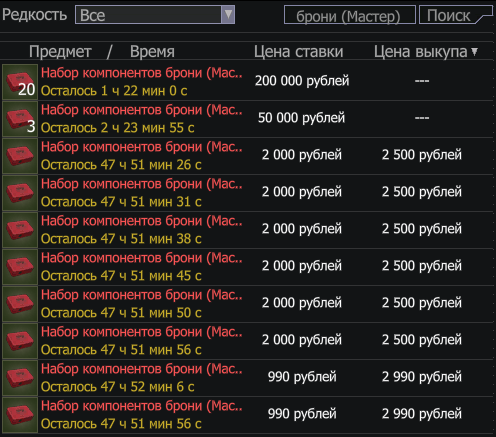Select item icon for lot ending 47 ч 52 мин 6 с
The image size is (496, 437).
tap(20, 378)
